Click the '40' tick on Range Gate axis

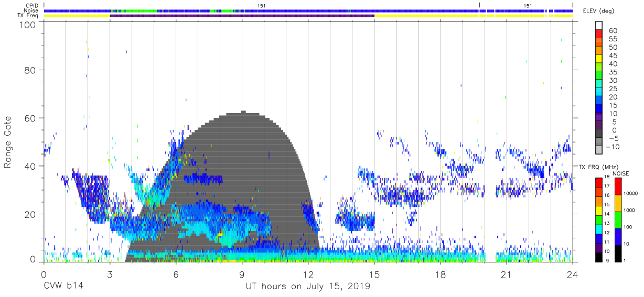pyautogui.click(x=30, y=166)
